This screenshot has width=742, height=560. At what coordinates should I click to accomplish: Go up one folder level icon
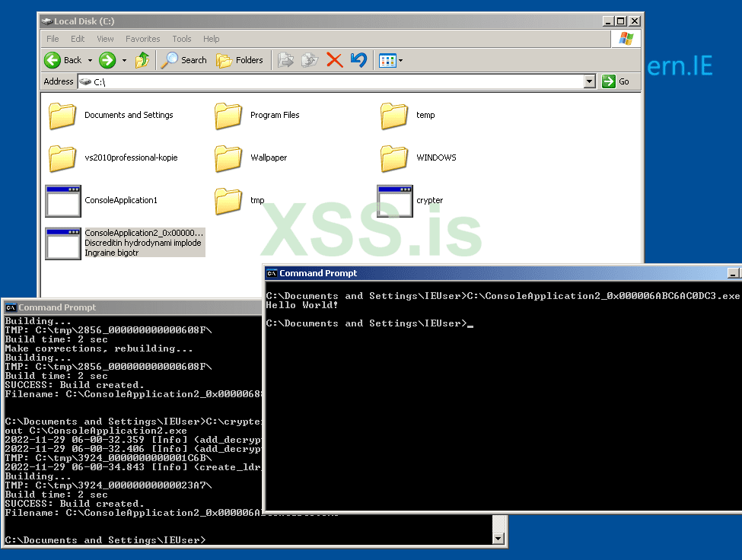pos(142,60)
